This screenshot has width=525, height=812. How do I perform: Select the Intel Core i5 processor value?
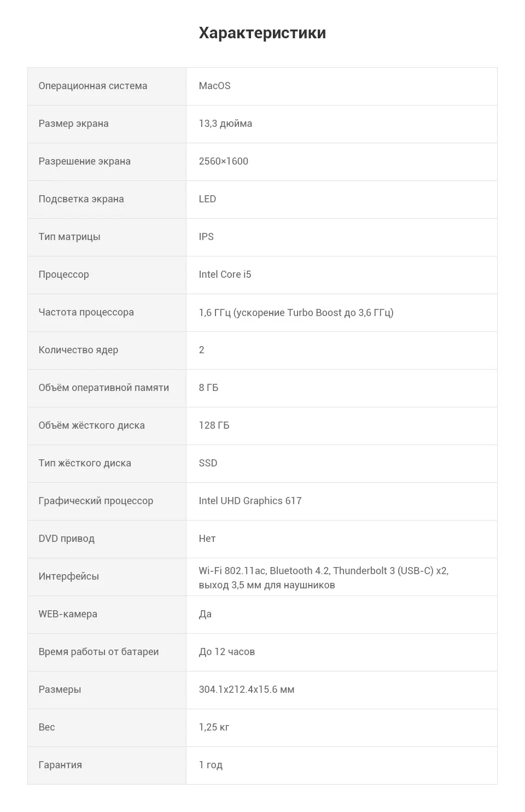225,274
